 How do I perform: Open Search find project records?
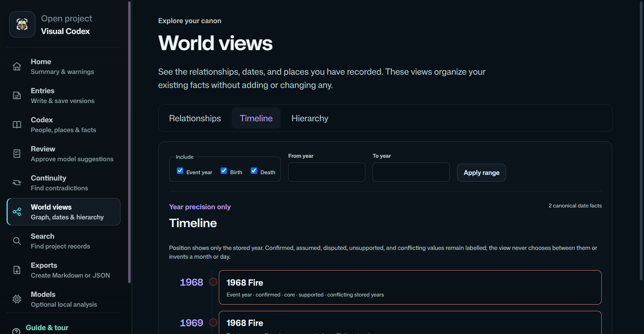pyautogui.click(x=63, y=241)
